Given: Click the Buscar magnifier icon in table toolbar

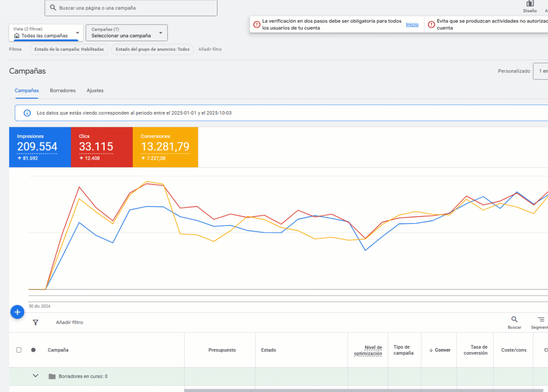Looking at the screenshot, I should (x=514, y=320).
